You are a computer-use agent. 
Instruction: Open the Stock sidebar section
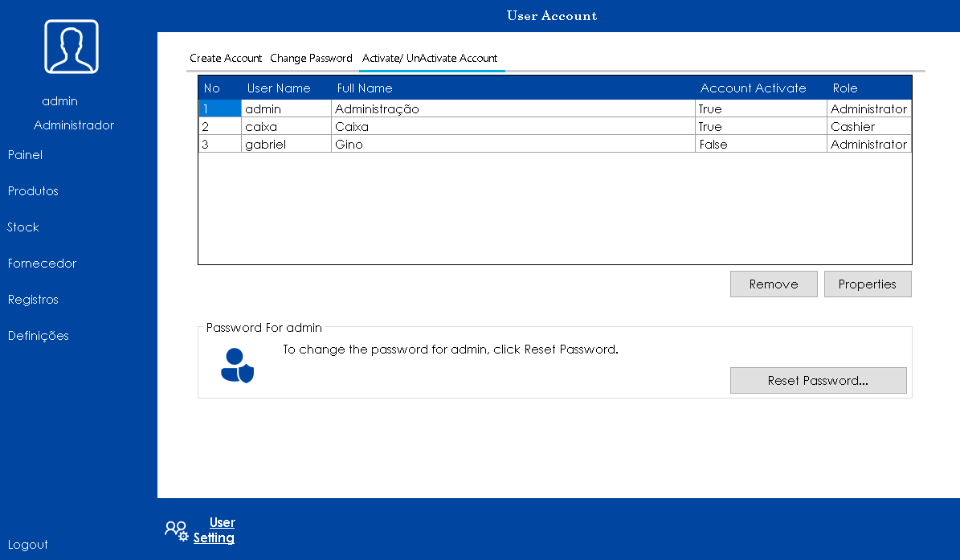23,227
